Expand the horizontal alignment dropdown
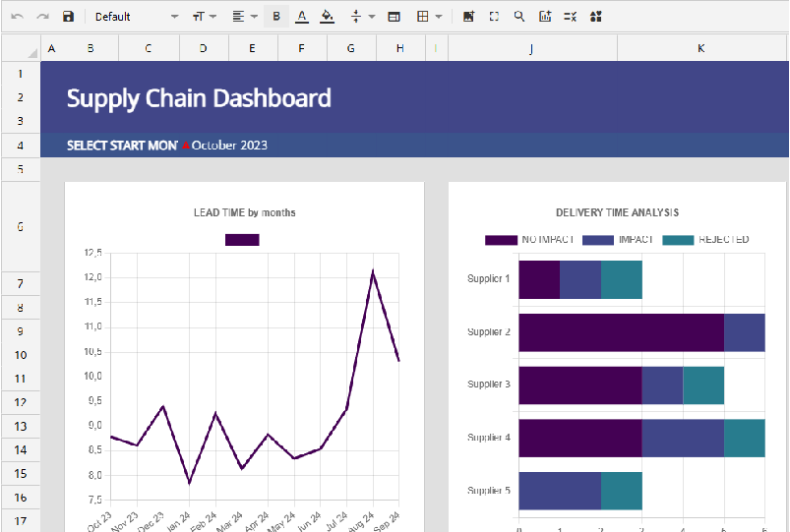 pyautogui.click(x=245, y=17)
